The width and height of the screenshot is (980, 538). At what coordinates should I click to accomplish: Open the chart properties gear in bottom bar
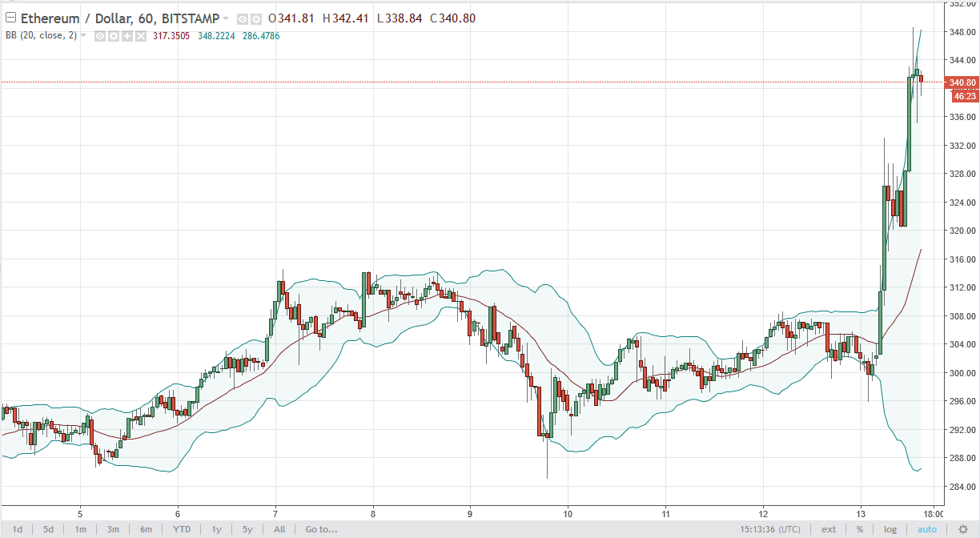(x=963, y=529)
